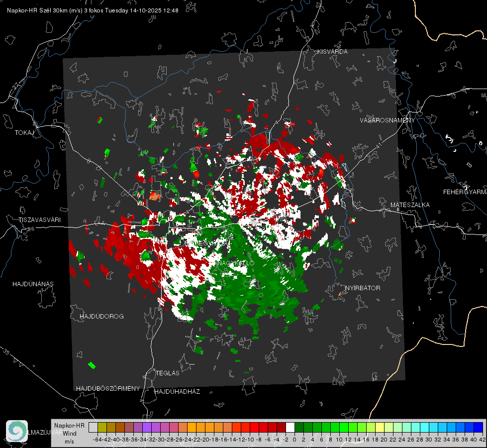This screenshot has height=448, width=487.
Task: Click road number 35 at lower left
Action: pos(6,351)
